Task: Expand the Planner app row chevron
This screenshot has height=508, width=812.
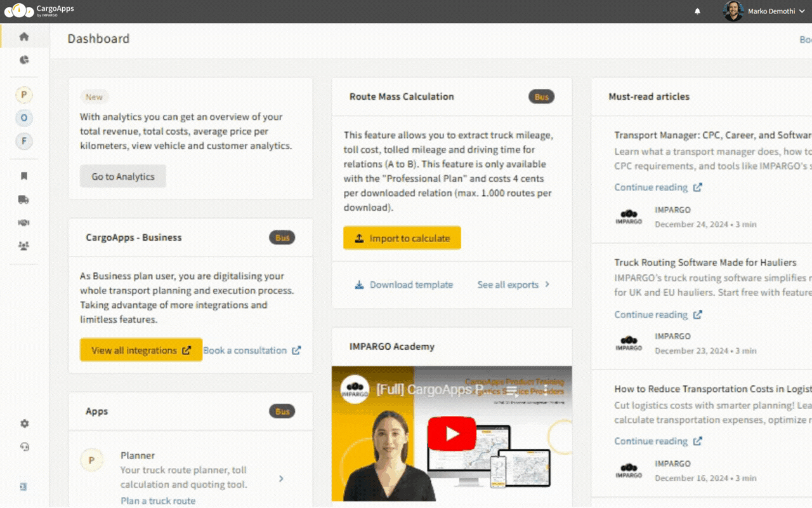Action: pyautogui.click(x=280, y=479)
